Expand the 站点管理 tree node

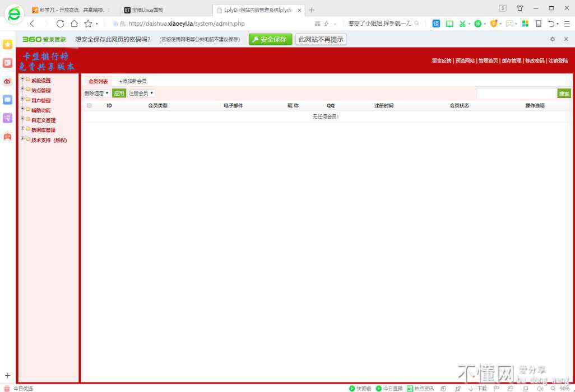click(x=22, y=88)
